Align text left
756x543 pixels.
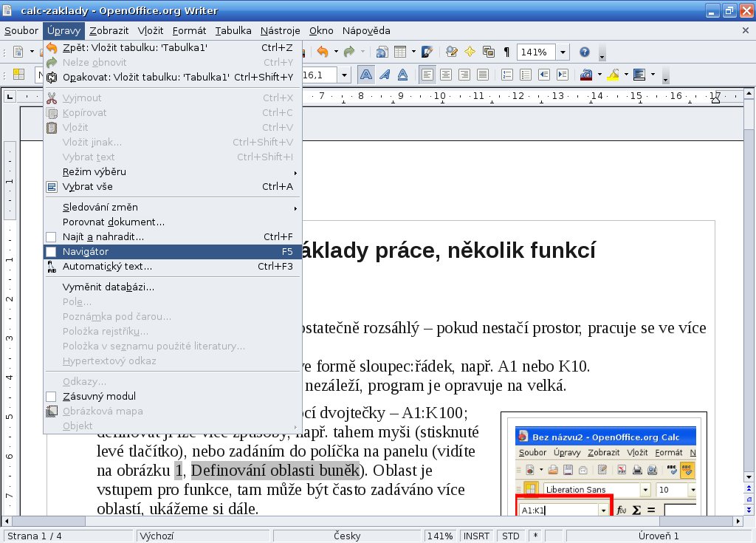427,75
